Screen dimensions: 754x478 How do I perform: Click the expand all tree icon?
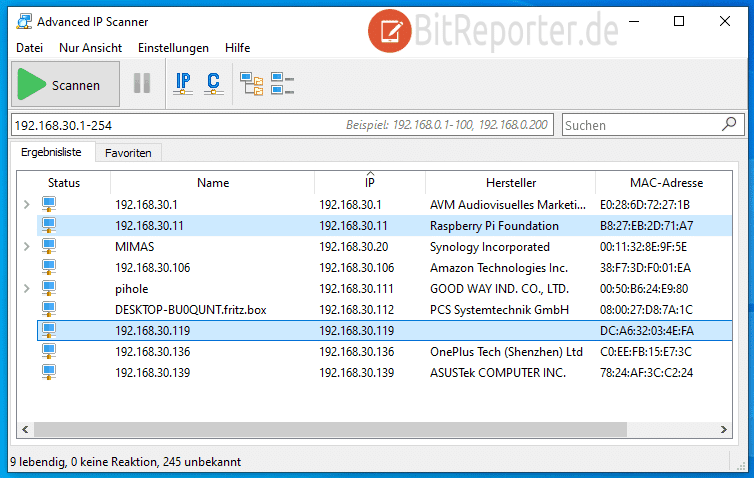tap(251, 84)
